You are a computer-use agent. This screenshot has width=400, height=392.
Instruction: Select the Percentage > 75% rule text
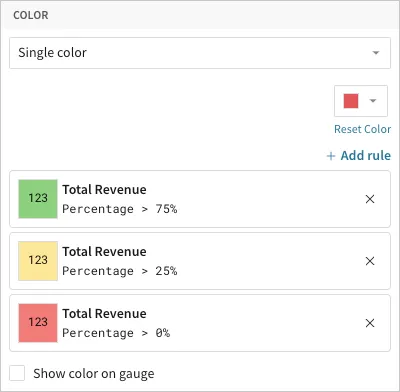pos(120,209)
